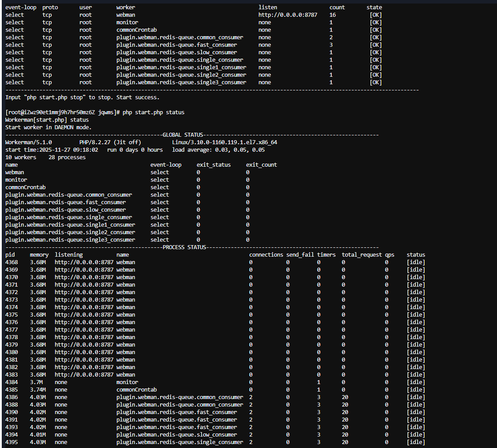This screenshot has height=448, width=497.
Task: Click the Linux kernel version string
Action: [224, 142]
